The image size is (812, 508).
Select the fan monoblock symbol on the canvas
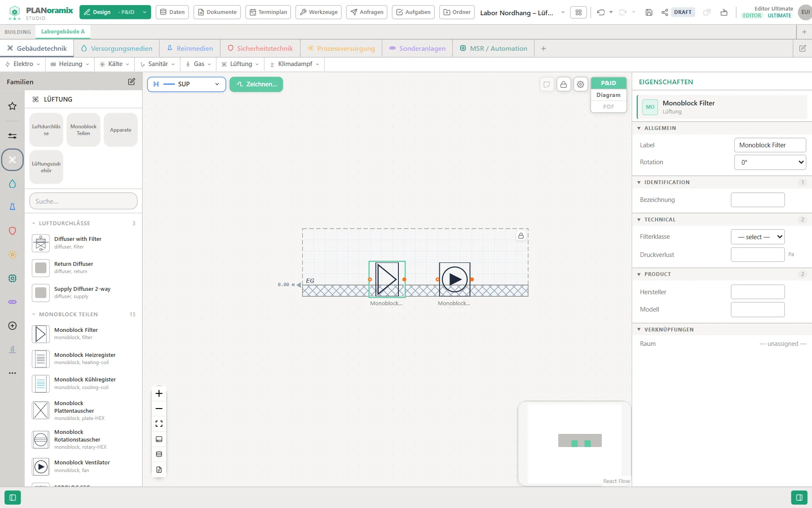tap(455, 279)
